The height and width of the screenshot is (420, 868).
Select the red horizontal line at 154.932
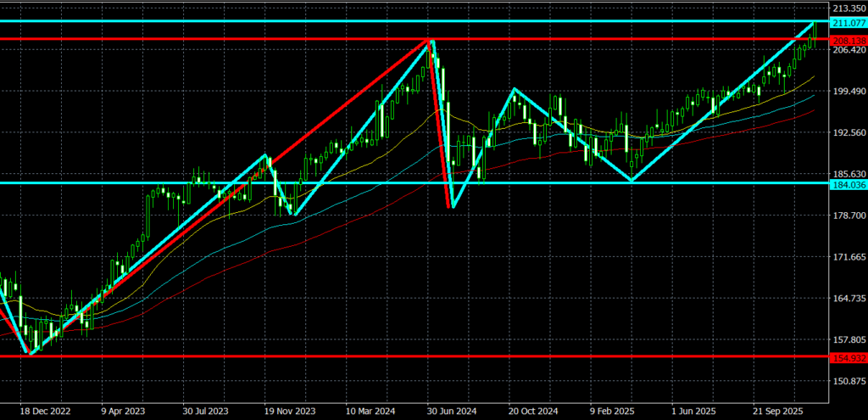click(424, 356)
